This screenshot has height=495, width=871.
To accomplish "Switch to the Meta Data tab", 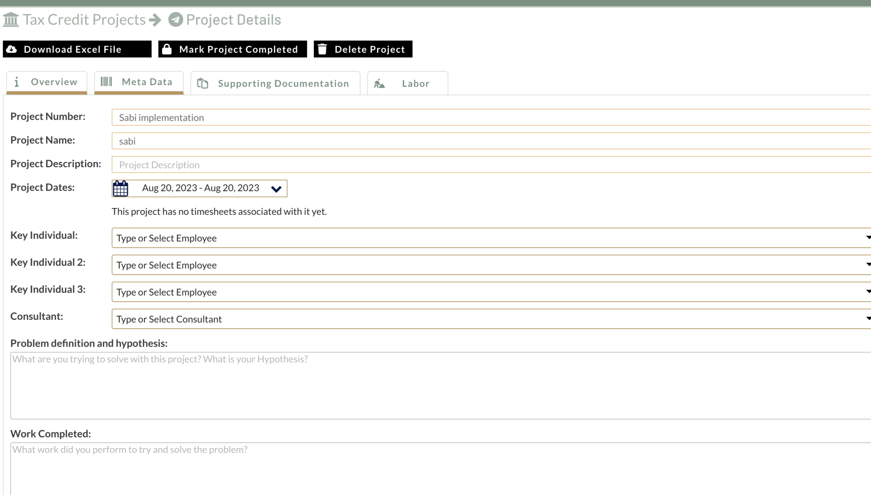I will click(x=139, y=82).
